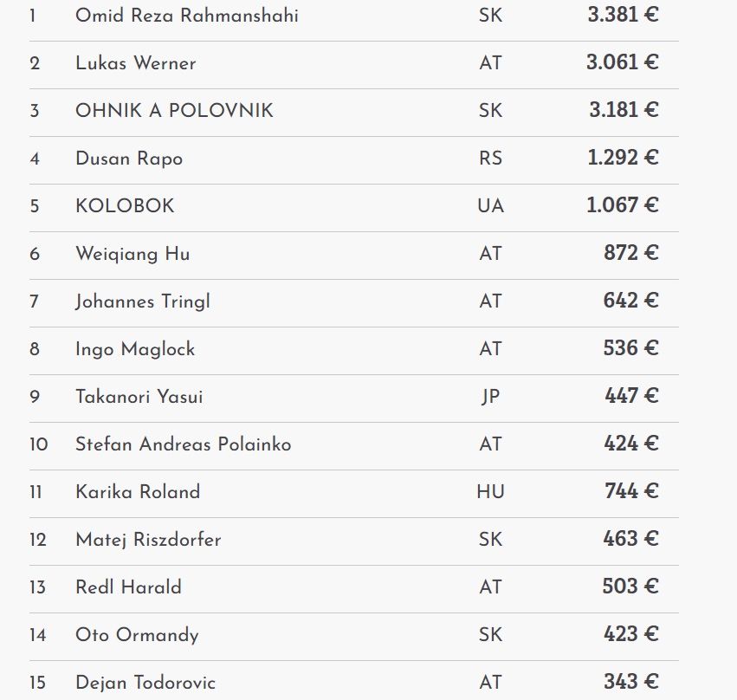Select player name Lukas Werner
Image resolution: width=737 pixels, height=700 pixels.
click(x=136, y=63)
